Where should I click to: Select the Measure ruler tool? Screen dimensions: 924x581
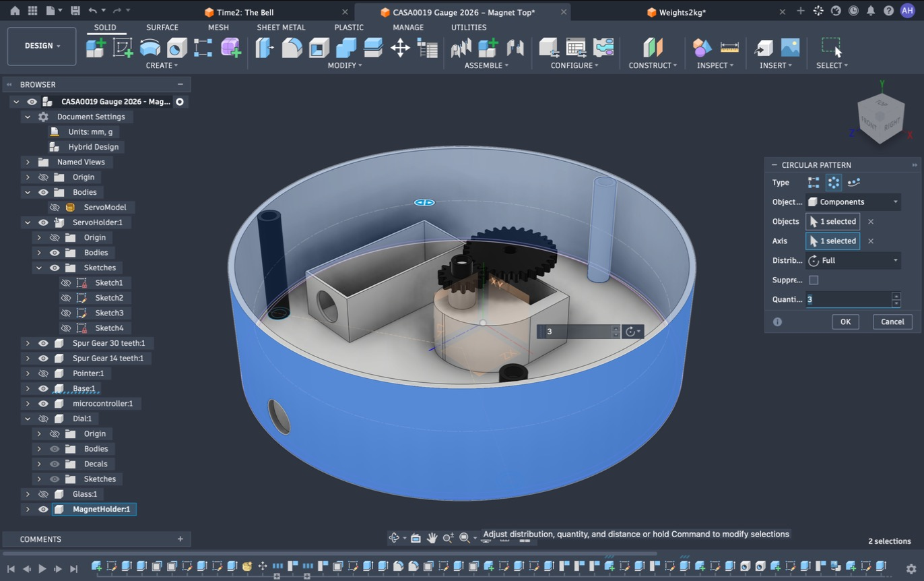pyautogui.click(x=729, y=48)
